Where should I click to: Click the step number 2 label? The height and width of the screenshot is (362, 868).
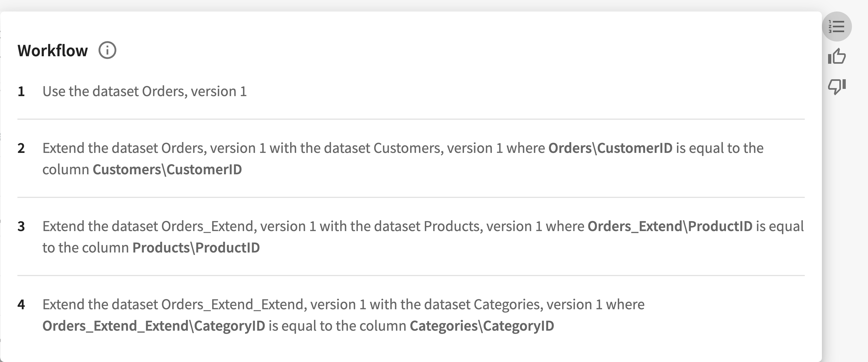[21, 148]
